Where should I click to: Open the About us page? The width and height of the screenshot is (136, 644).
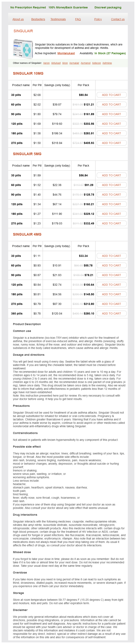click(18, 19)
